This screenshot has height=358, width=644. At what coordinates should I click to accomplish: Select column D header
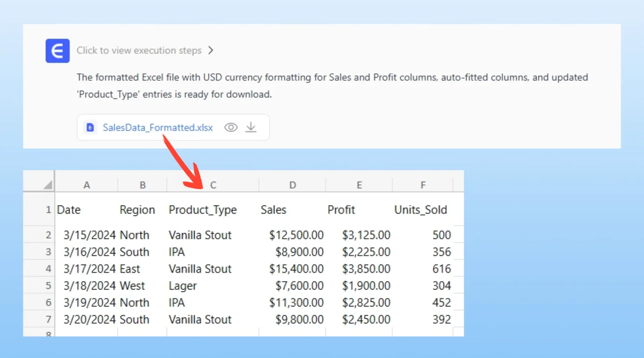(x=292, y=185)
